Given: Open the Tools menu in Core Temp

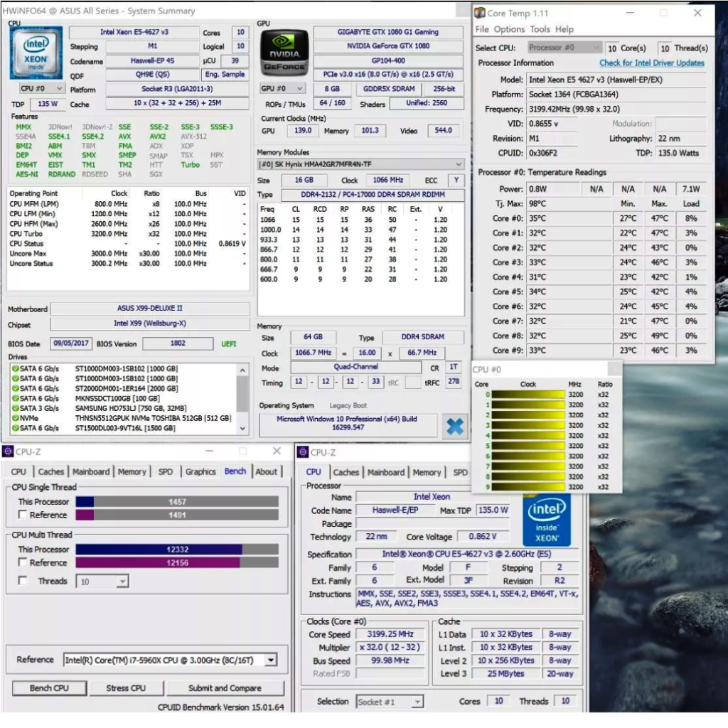Looking at the screenshot, I should pyautogui.click(x=540, y=29).
